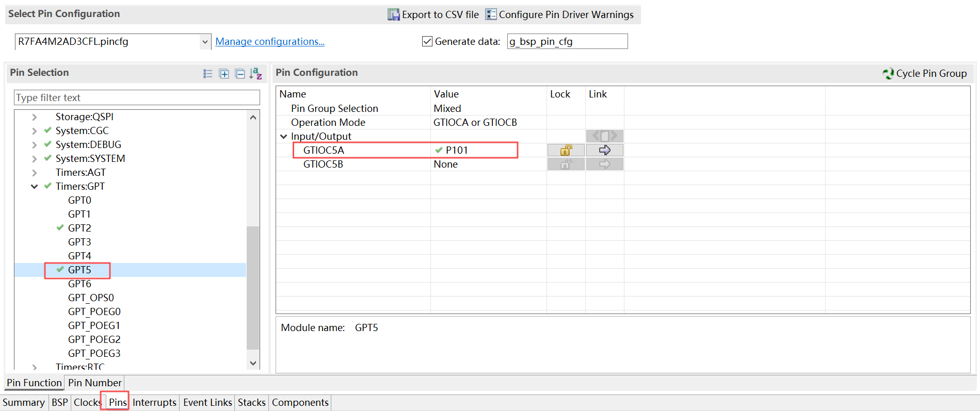Click the pin tree scroll down arrow
The width and height of the screenshot is (980, 411).
tap(253, 363)
